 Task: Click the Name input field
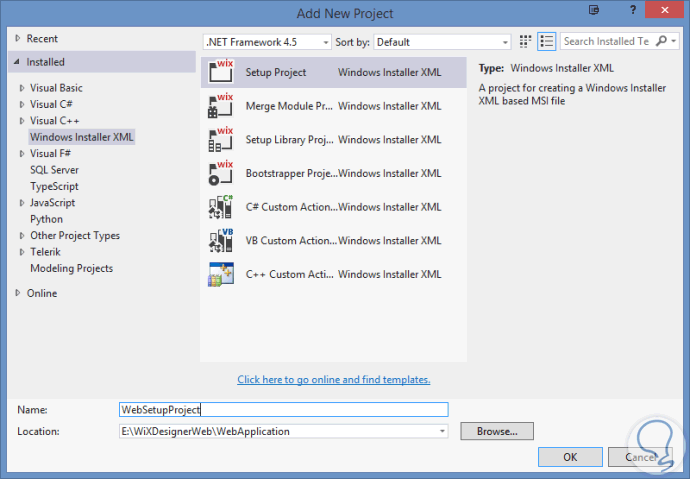(283, 410)
